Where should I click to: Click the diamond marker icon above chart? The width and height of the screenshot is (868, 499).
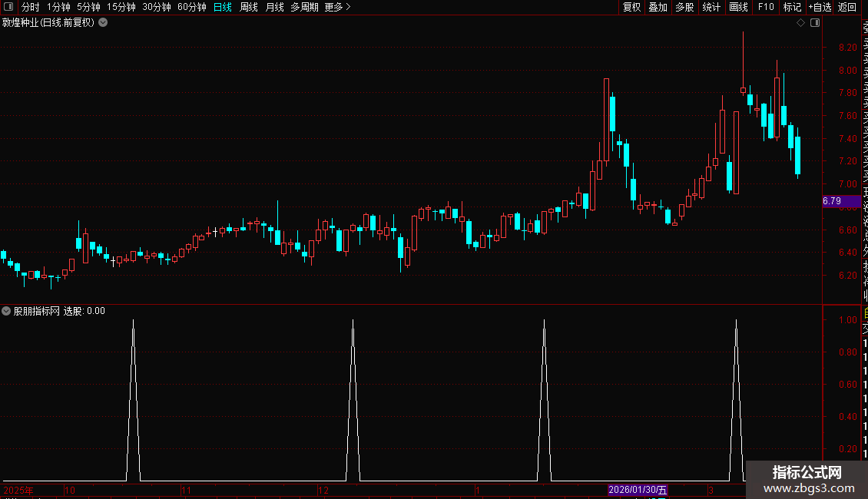tap(800, 23)
